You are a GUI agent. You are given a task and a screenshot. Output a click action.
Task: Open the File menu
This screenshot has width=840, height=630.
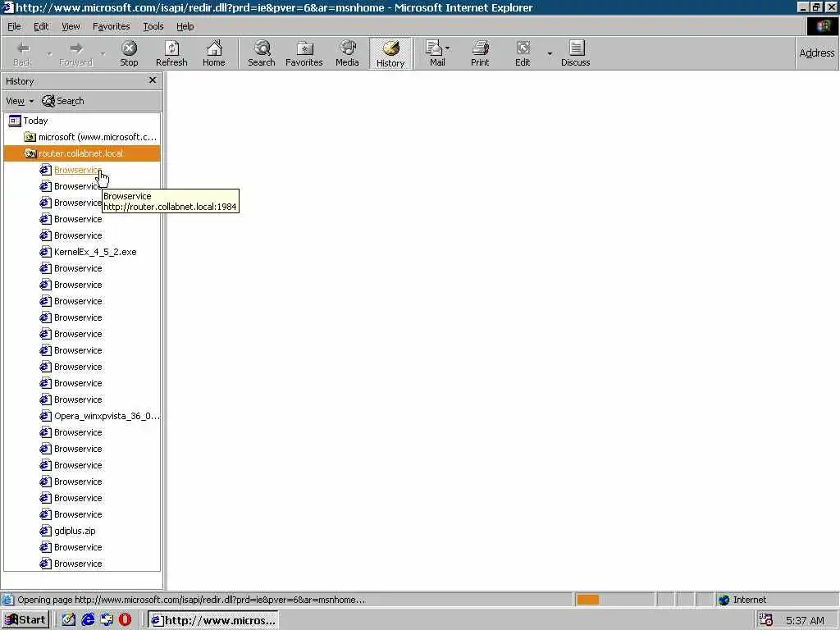[x=14, y=26]
